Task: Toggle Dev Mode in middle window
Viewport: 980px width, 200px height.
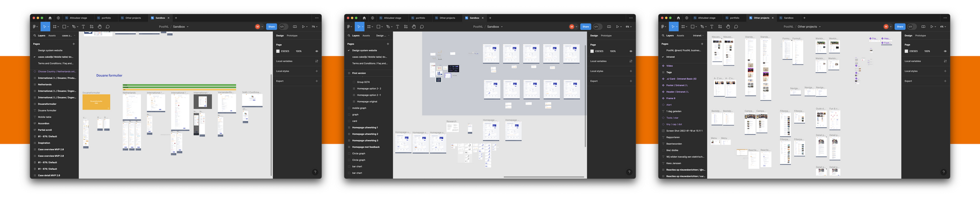Action: coord(598,27)
